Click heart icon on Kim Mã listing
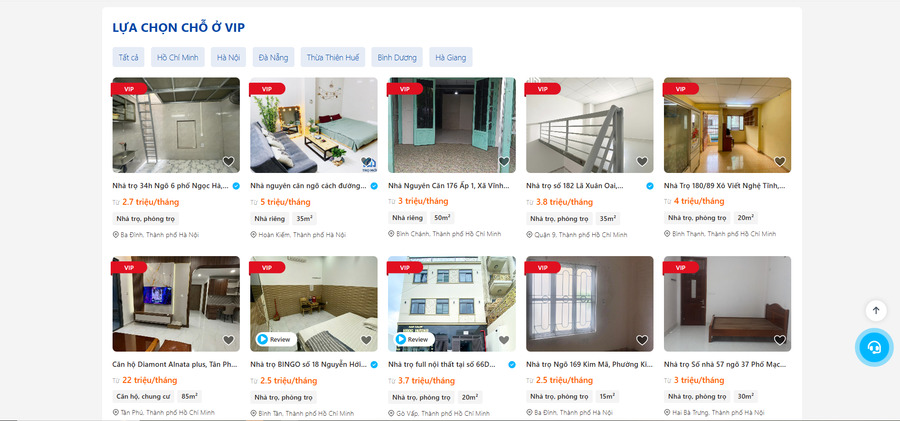Viewport: 900px width, 421px height. [x=642, y=340]
